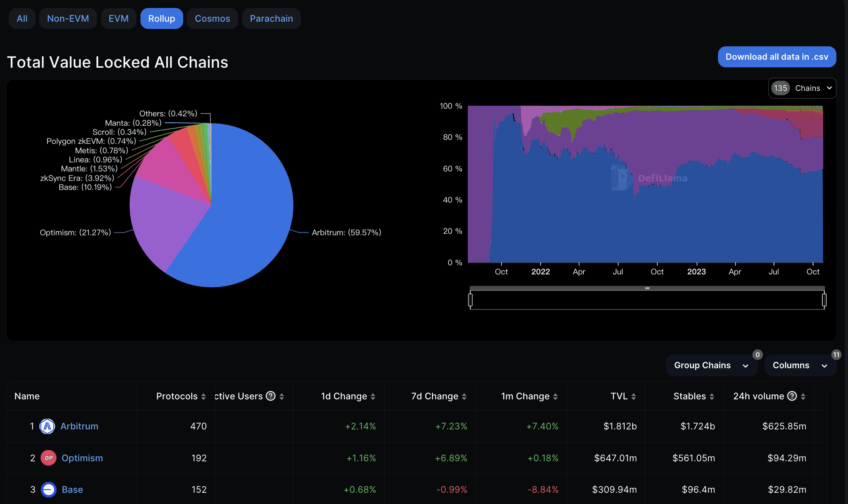The width and height of the screenshot is (848, 504).
Task: Click the right handle of chart range slider
Action: coord(824,300)
